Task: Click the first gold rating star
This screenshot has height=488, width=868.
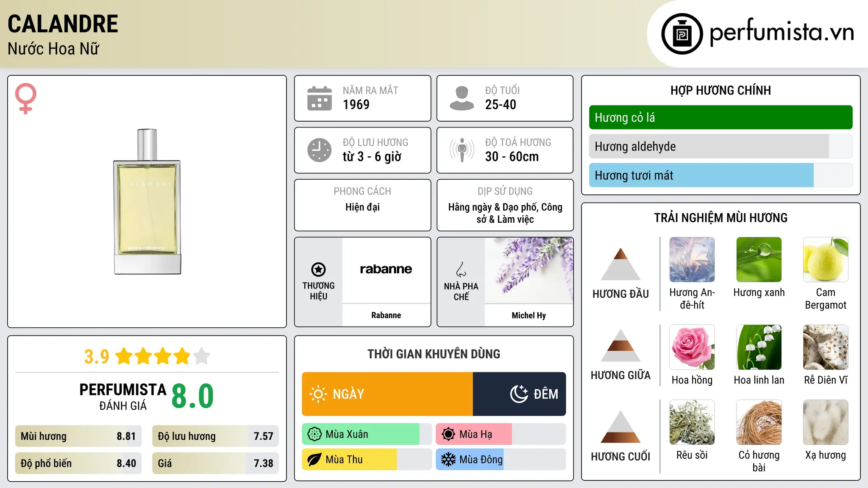Action: coord(124,356)
